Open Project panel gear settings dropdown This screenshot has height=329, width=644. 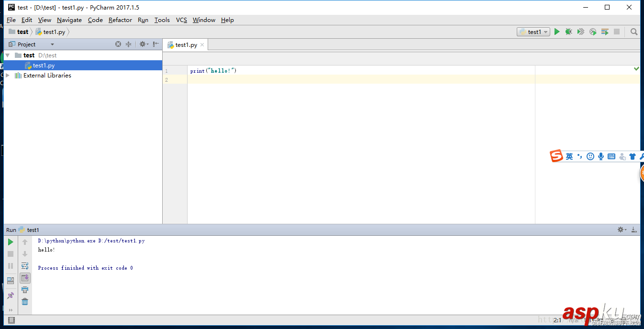[144, 44]
